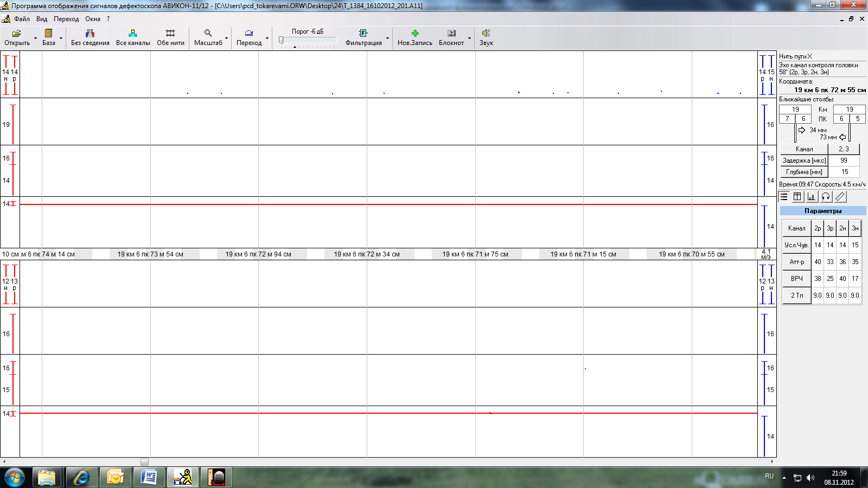Click the right arrow next to 34 мм
This screenshot has width=868, height=488.
802,130
